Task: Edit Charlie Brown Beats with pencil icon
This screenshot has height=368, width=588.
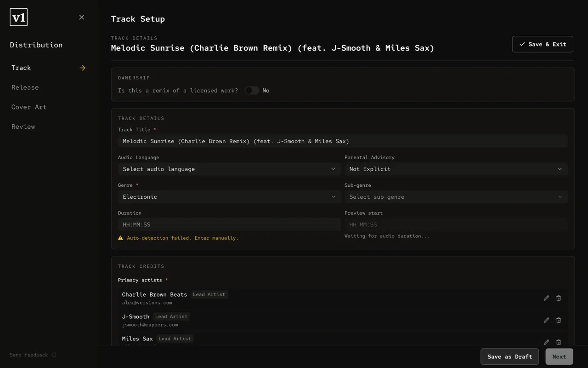Action: [546, 298]
